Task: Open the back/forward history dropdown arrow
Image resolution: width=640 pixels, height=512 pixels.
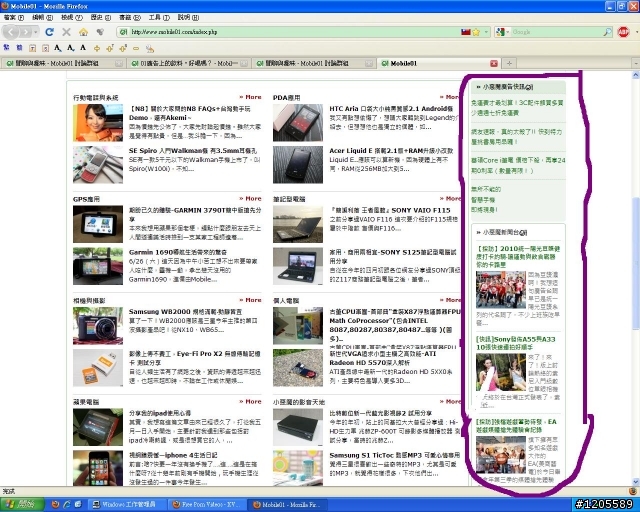Action: tap(36, 32)
